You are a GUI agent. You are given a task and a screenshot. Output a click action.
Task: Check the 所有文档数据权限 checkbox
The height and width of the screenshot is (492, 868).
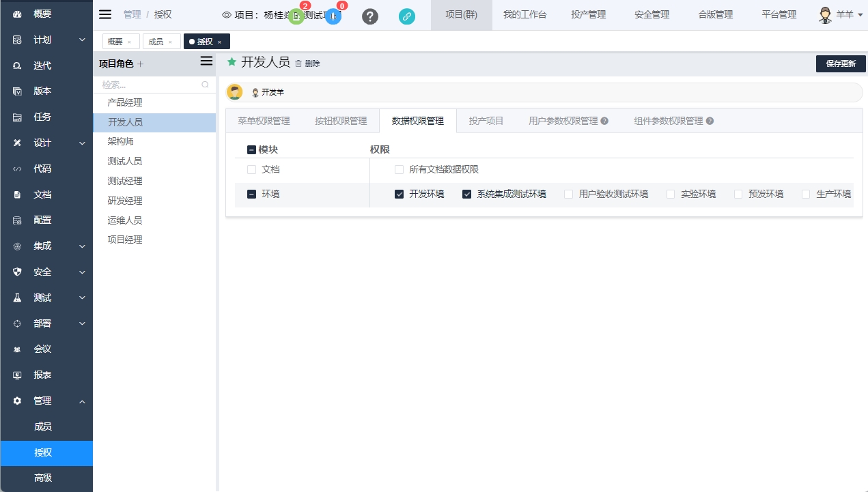400,170
